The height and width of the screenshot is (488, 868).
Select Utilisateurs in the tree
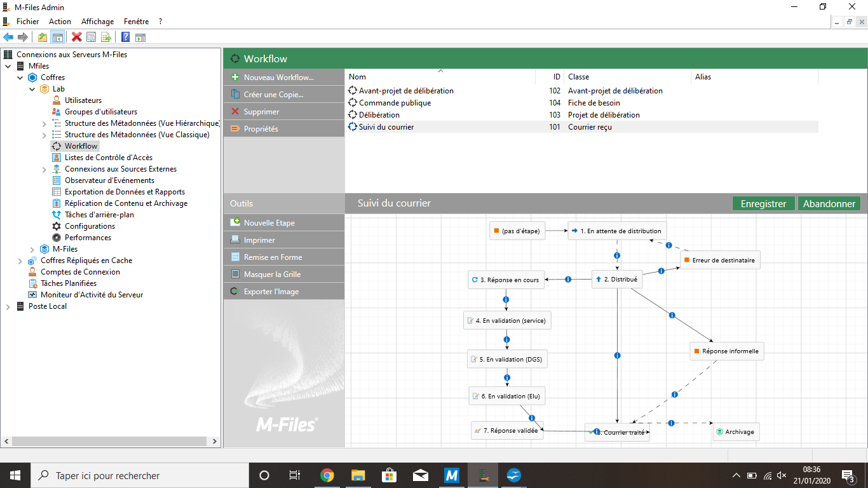pyautogui.click(x=83, y=100)
